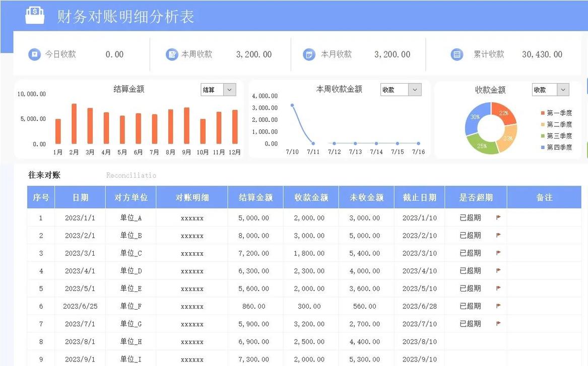The width and height of the screenshot is (588, 366).
Task: Select the 对方单位 column header
Action: click(131, 197)
